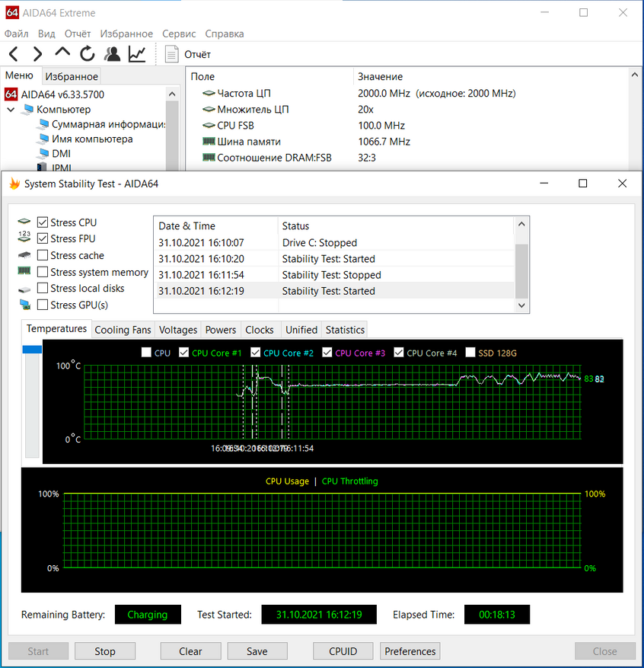
Task: Click the Clear button
Action: pos(191,651)
